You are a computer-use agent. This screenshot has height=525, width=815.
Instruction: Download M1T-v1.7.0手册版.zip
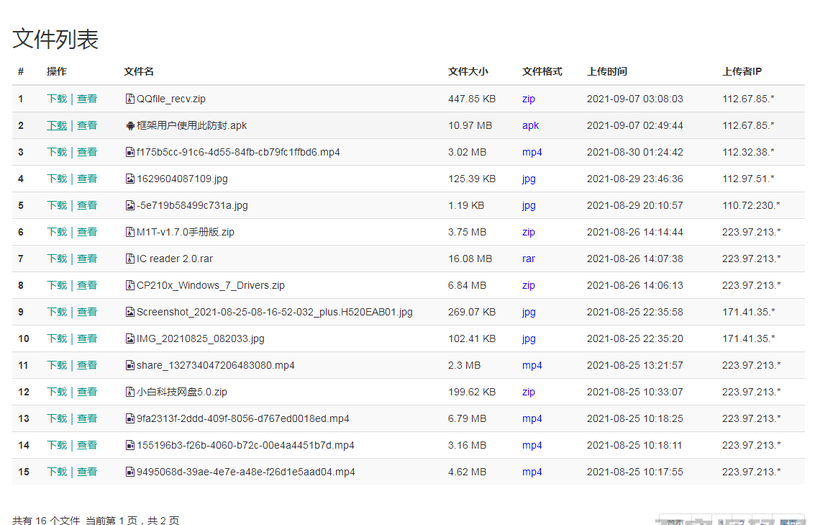pos(56,232)
